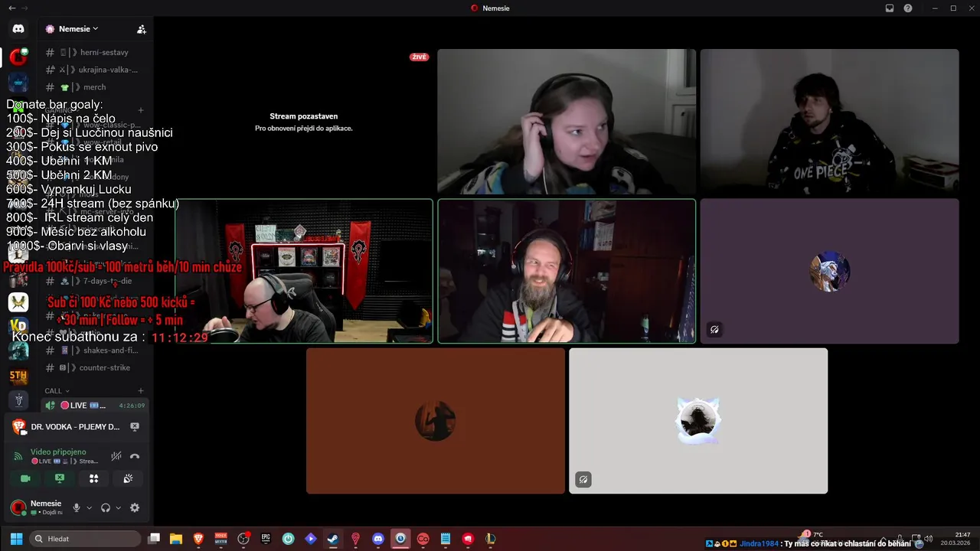The image size is (980, 551).
Task: Focus the woman-with-headset video tile
Action: pyautogui.click(x=567, y=122)
